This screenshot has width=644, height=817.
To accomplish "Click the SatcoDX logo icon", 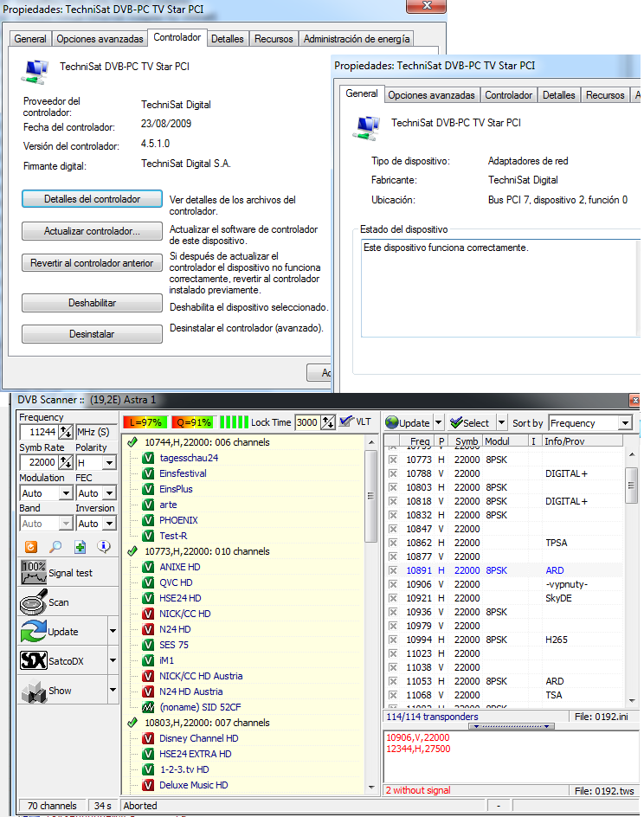I will [34, 660].
